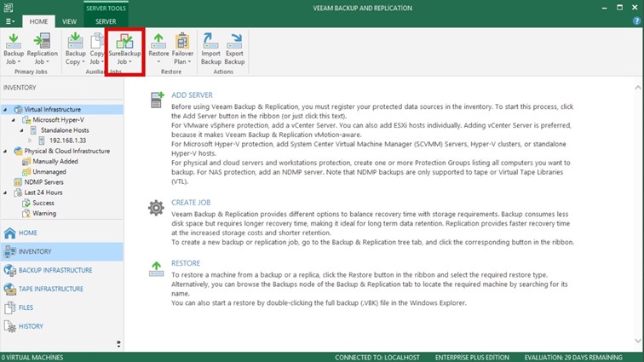The height and width of the screenshot is (362, 644).
Task: Open the BACKUP INFRASTRUCTURE view
Action: pos(55,270)
